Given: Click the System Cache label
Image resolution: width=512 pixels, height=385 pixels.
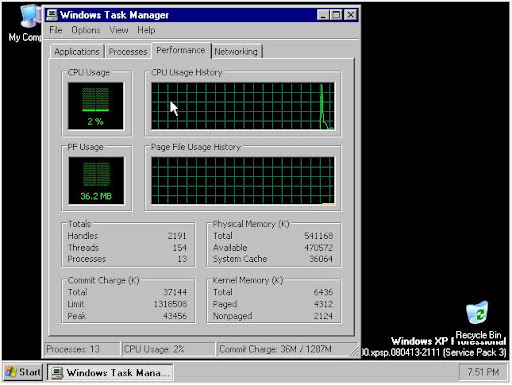Looking at the screenshot, I should point(240,259).
